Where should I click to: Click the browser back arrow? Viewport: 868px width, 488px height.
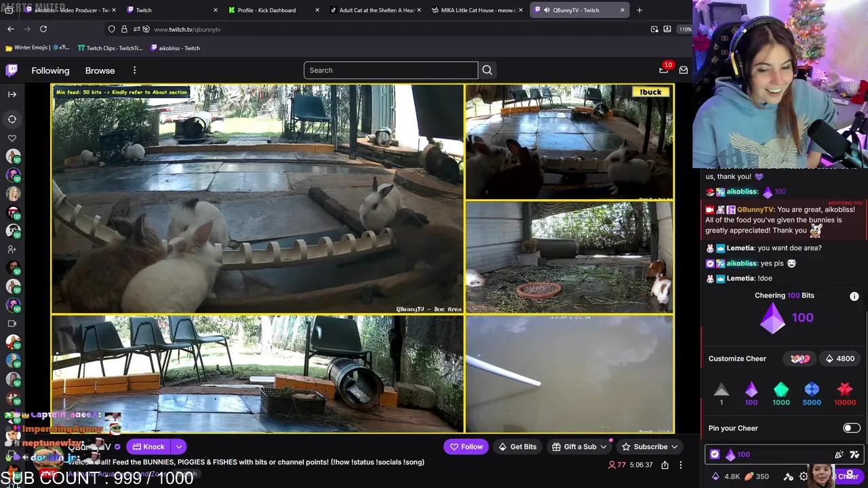tap(11, 29)
